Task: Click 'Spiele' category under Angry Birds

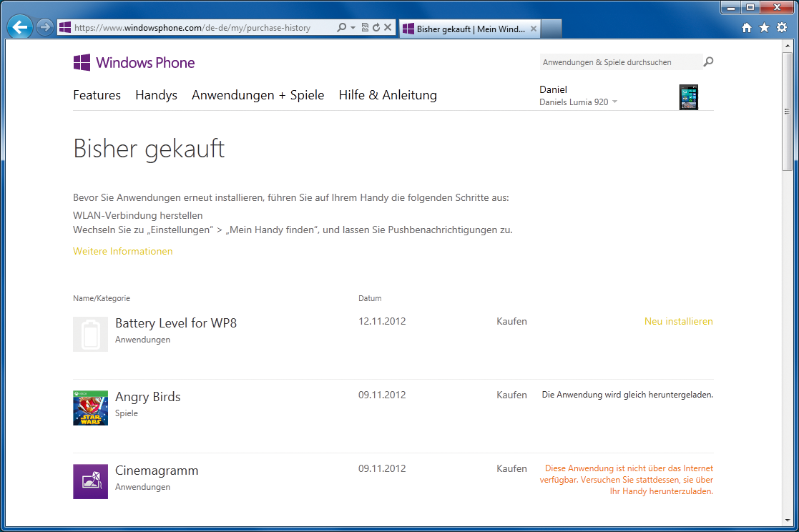Action: [x=127, y=413]
